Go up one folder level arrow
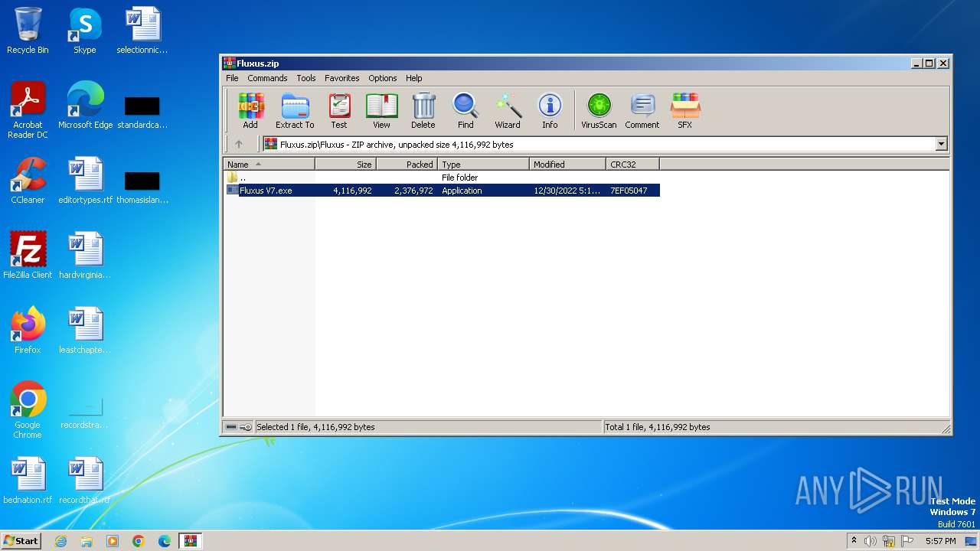Screen dimensions: 980x551 tap(239, 144)
